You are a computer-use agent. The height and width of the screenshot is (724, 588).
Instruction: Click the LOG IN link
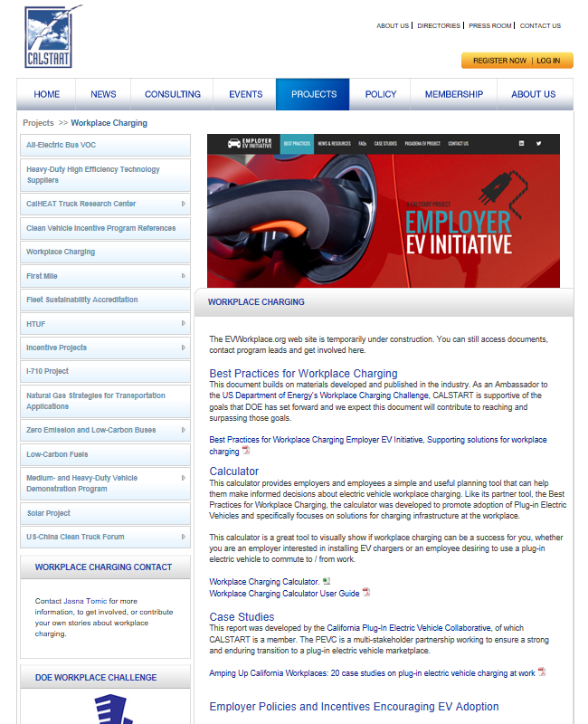click(548, 61)
